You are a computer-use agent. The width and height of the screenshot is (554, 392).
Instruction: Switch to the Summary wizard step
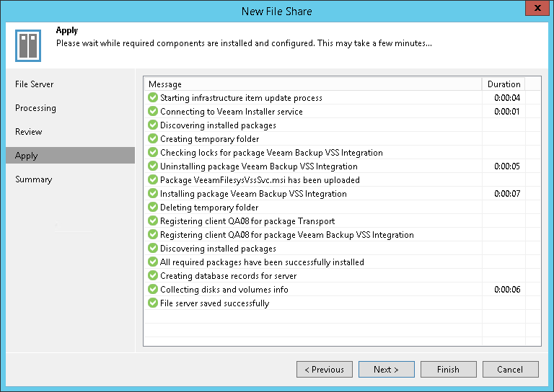tap(33, 179)
